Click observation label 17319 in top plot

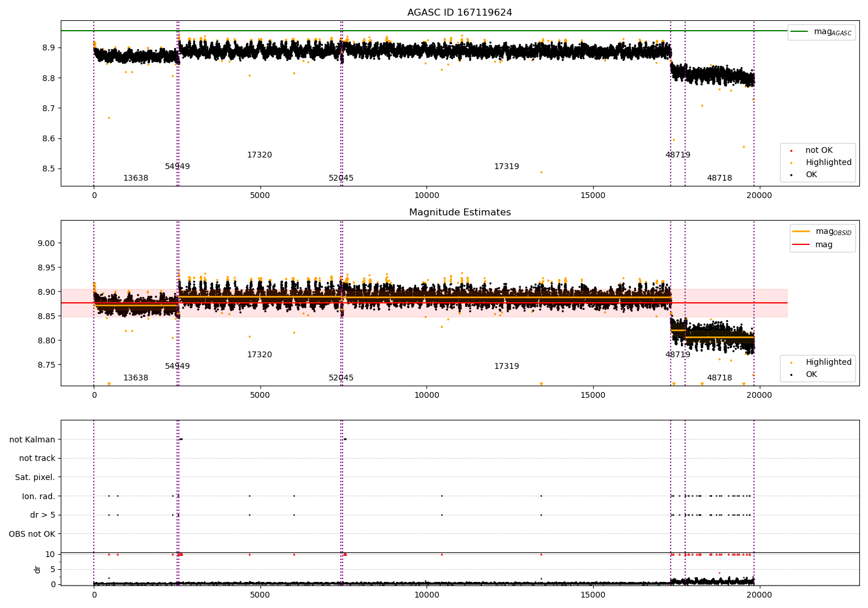point(506,167)
